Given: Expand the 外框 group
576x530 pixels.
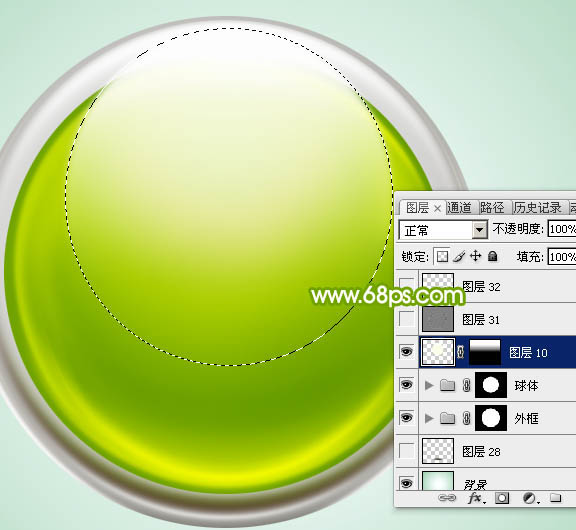Looking at the screenshot, I should 428,418.
